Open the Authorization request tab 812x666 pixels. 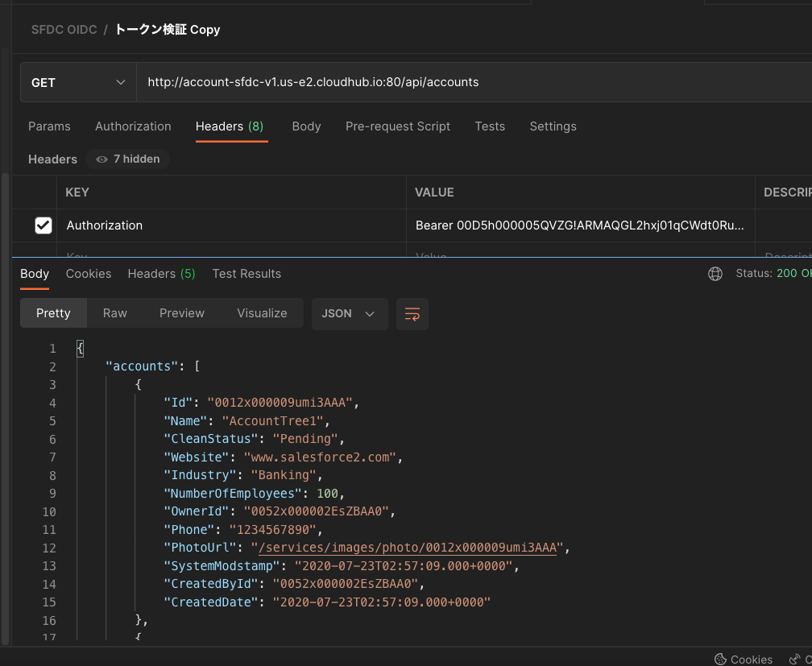point(133,126)
